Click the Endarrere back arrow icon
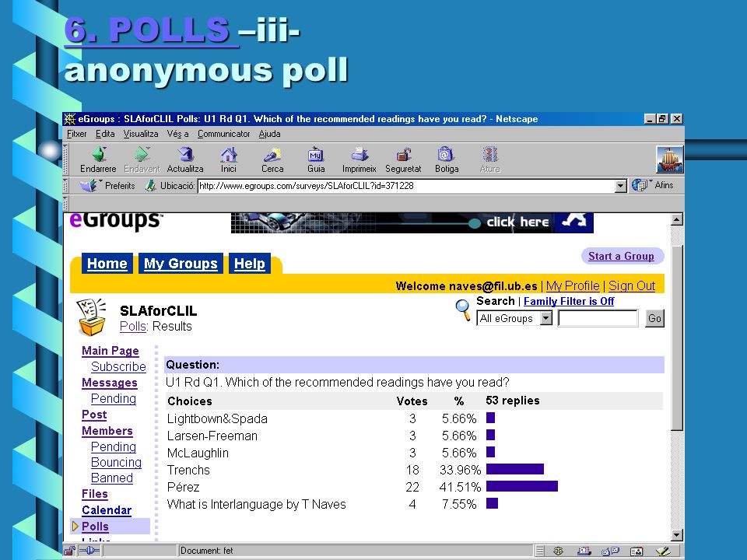 click(99, 154)
